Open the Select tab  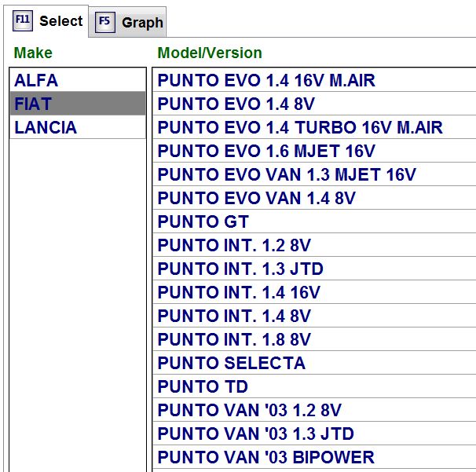point(46,21)
